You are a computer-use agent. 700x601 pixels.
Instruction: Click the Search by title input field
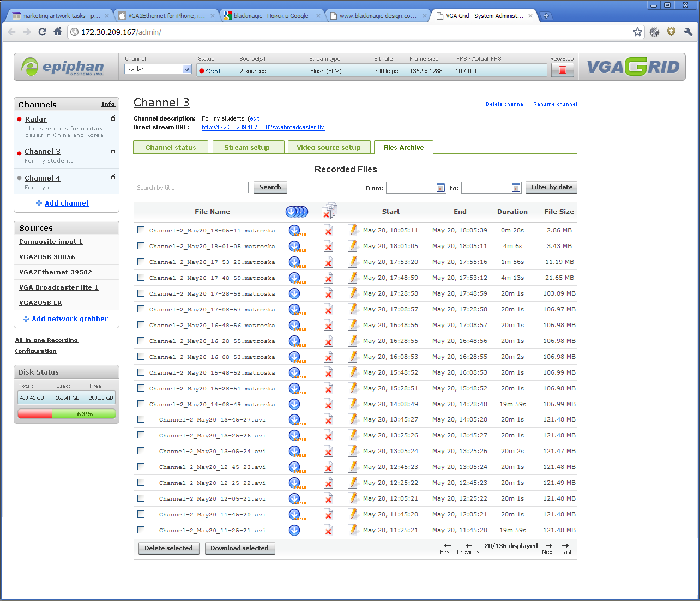point(191,188)
